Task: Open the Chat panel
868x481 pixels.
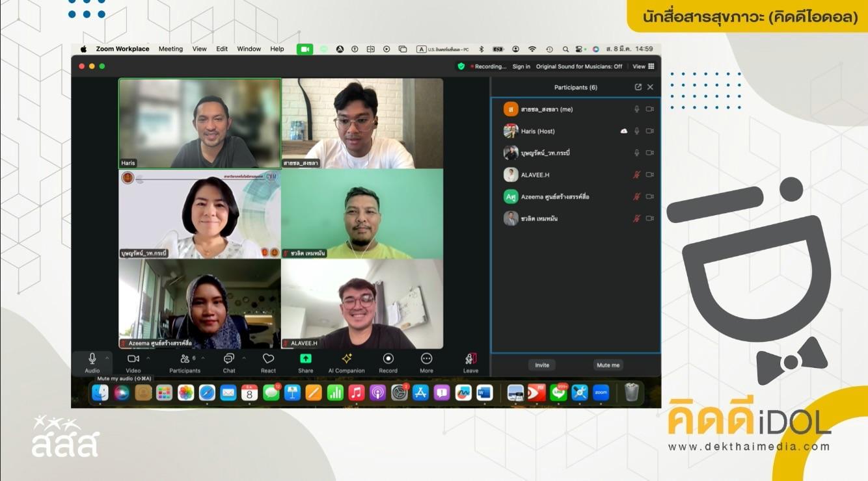Action: click(229, 359)
